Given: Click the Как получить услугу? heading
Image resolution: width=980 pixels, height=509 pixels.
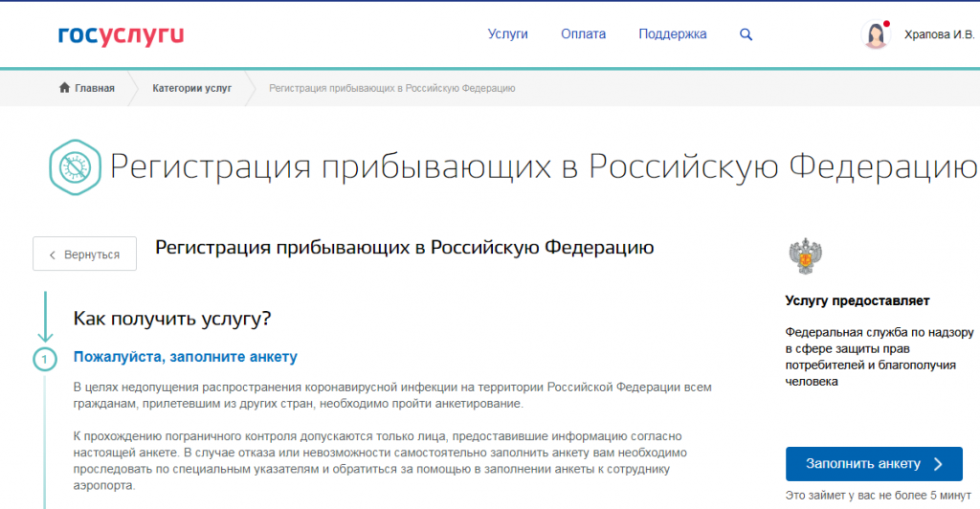Looking at the screenshot, I should [172, 318].
